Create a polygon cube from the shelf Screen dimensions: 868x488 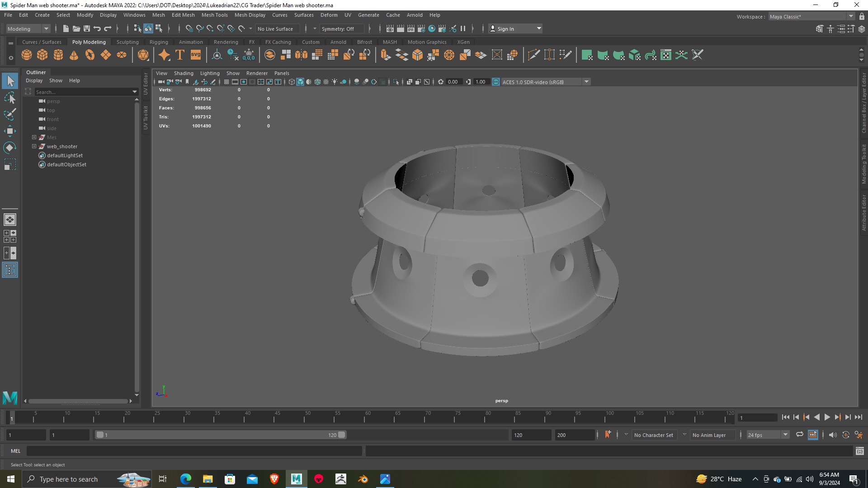(42, 55)
